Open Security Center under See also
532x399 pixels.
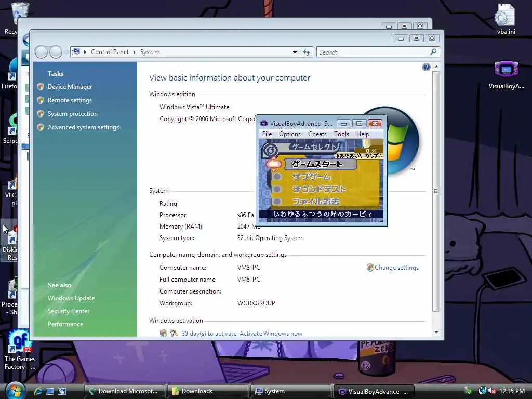(68, 311)
